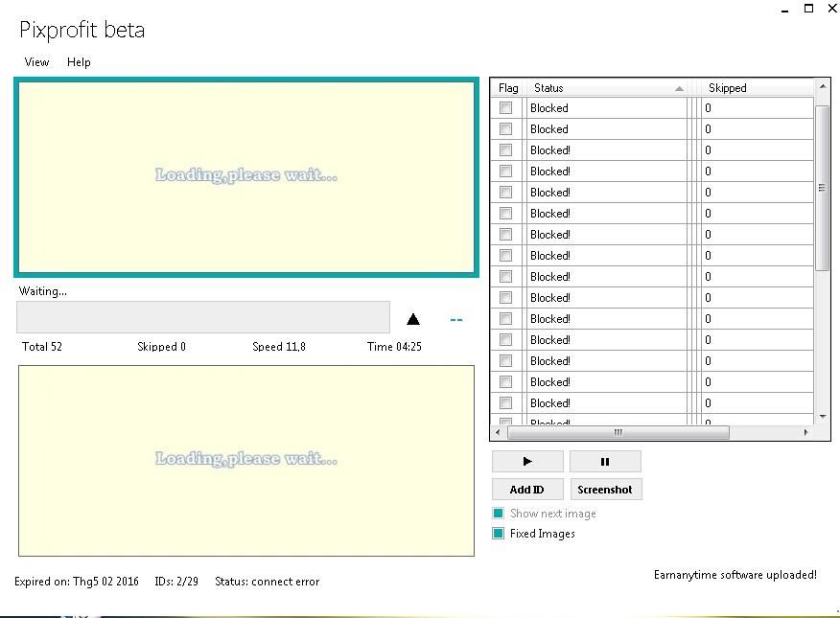Click the lower loading image panel
Viewport: 840px width, 618px height.
coord(246,461)
